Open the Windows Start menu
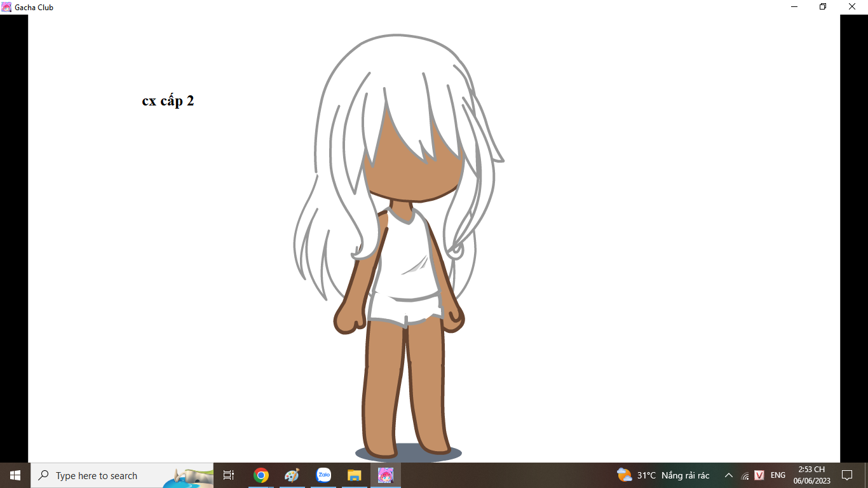The width and height of the screenshot is (868, 488). tap(15, 475)
